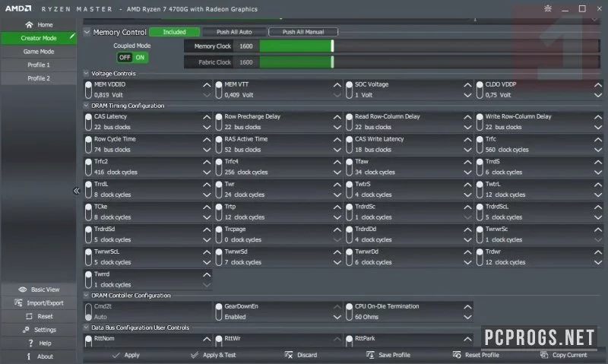Click the Fabric Clock slider bar

429,62
